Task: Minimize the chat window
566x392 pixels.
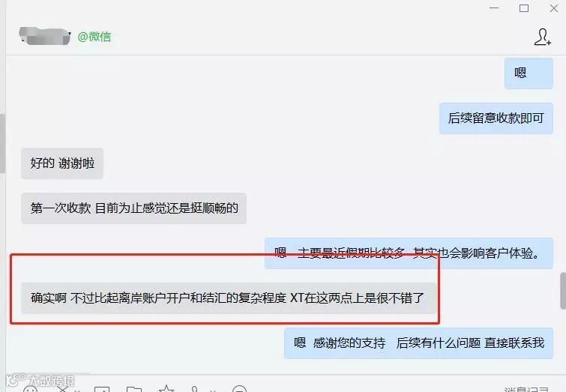Action: [494, 8]
